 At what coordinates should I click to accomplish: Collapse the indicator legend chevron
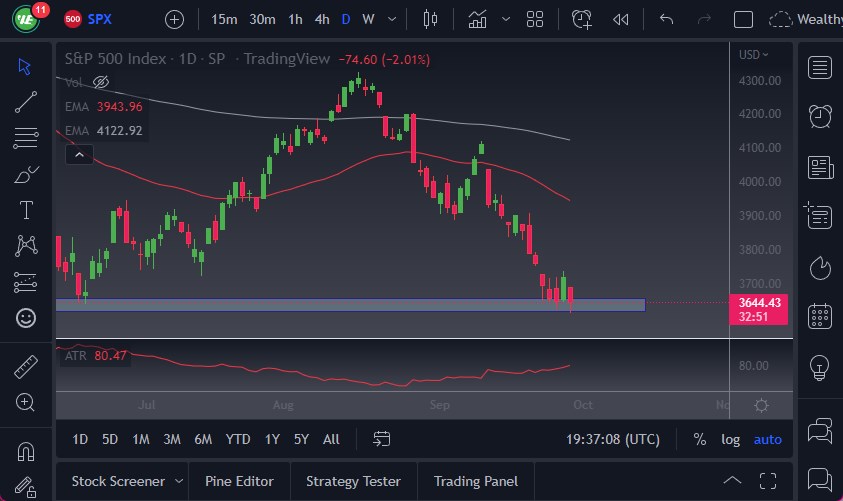tap(78, 154)
